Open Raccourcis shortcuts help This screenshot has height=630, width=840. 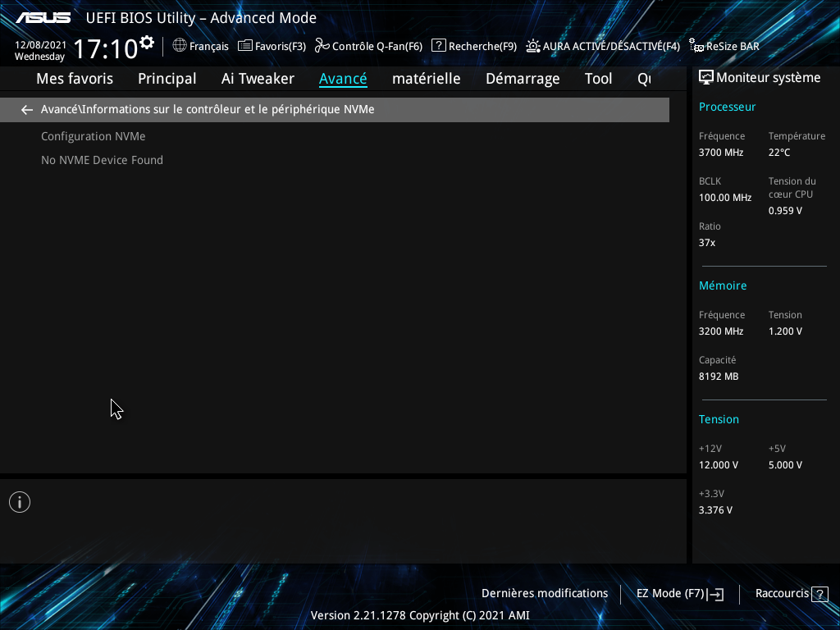coord(782,594)
